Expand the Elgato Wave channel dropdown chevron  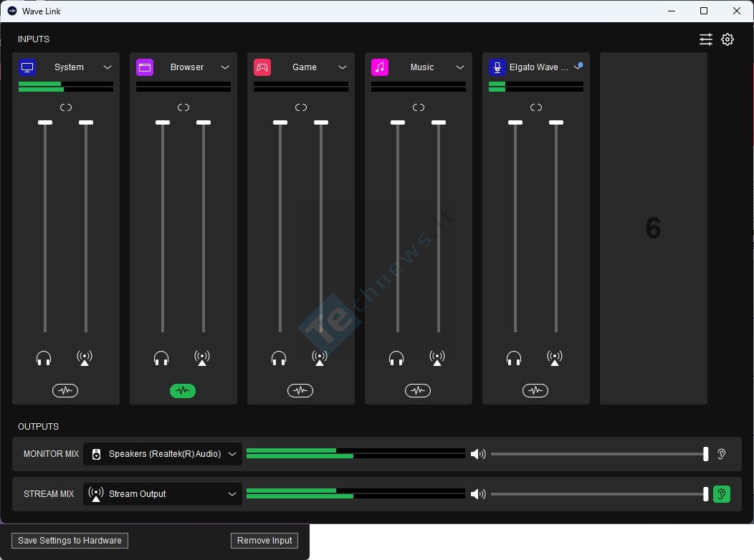(578, 67)
